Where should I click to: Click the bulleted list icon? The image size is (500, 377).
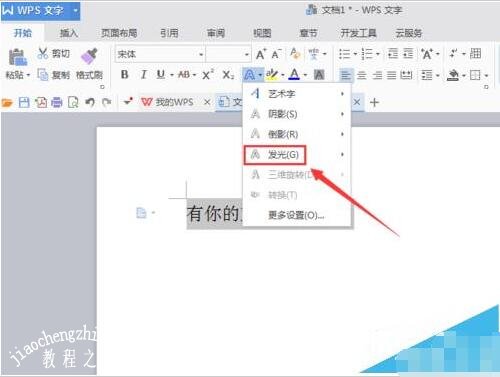344,54
